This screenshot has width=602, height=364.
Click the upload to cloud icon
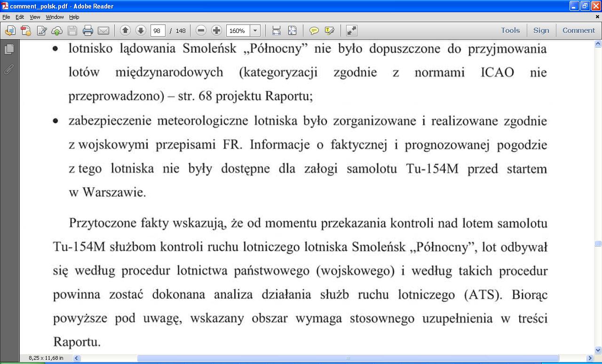[57, 31]
